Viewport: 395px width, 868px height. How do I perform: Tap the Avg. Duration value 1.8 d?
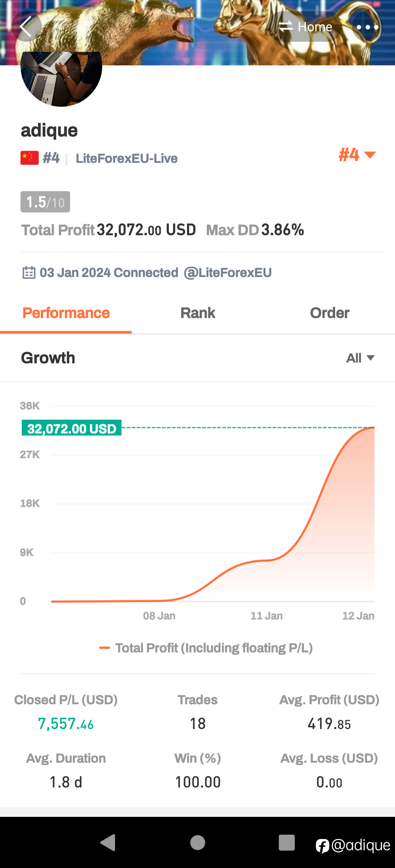tap(66, 782)
